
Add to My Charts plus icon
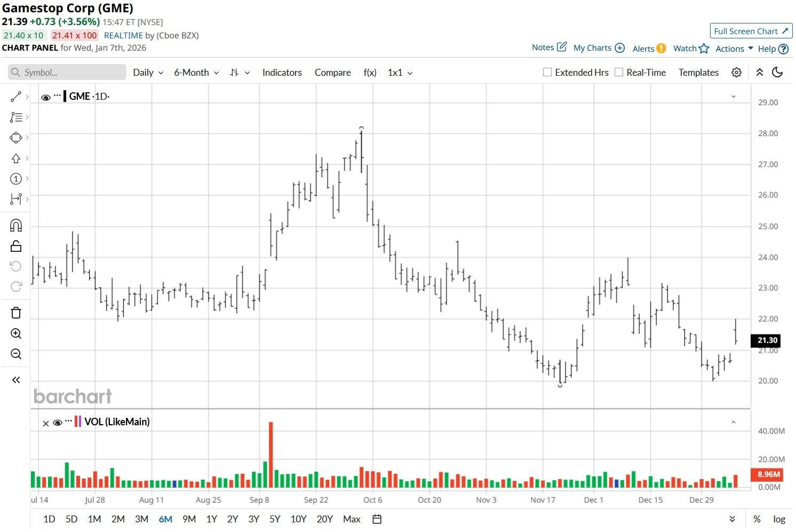point(619,48)
